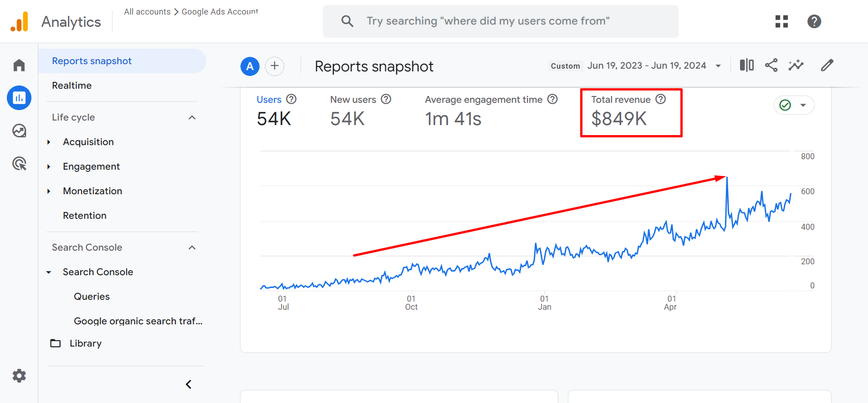The width and height of the screenshot is (868, 403).
Task: Collapse the Search Console section chevron
Action: tap(192, 247)
